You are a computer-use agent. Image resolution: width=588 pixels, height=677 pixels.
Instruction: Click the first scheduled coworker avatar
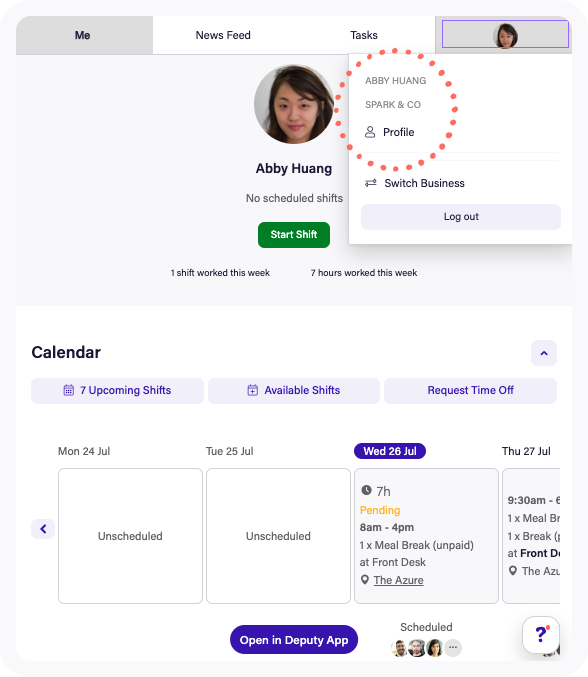click(x=400, y=648)
